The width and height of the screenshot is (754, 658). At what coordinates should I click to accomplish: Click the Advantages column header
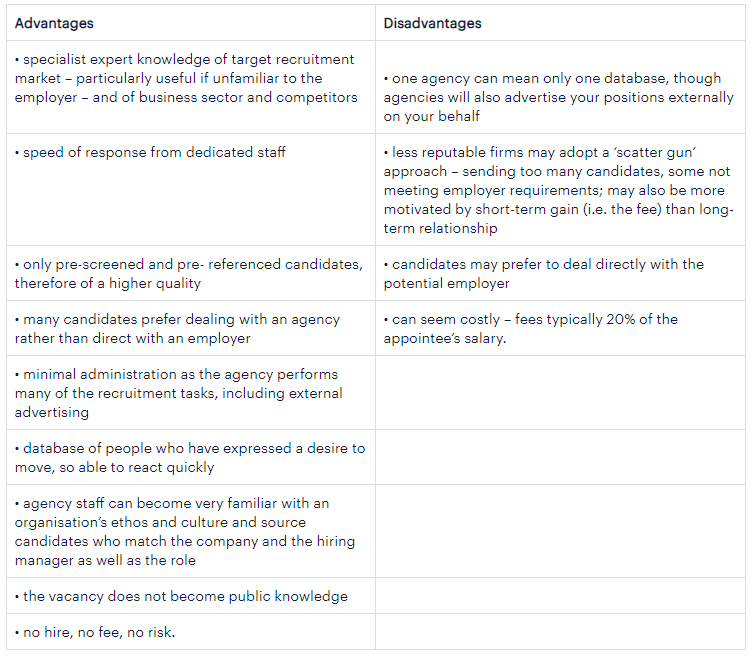click(54, 22)
